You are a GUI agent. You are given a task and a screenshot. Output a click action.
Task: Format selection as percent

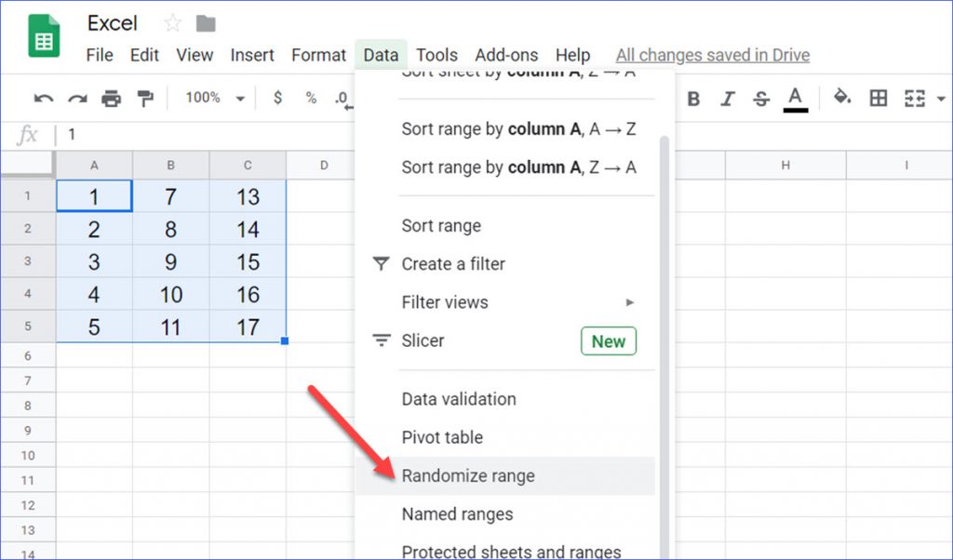[x=310, y=98]
